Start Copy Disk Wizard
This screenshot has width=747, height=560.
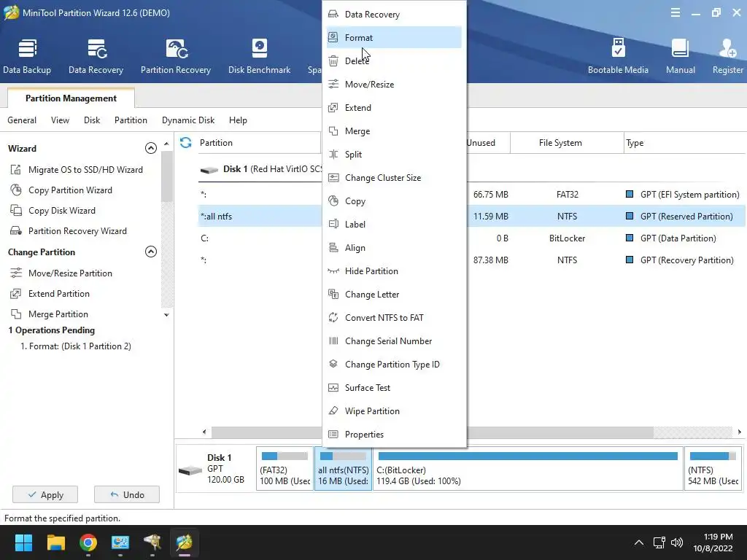point(53,211)
